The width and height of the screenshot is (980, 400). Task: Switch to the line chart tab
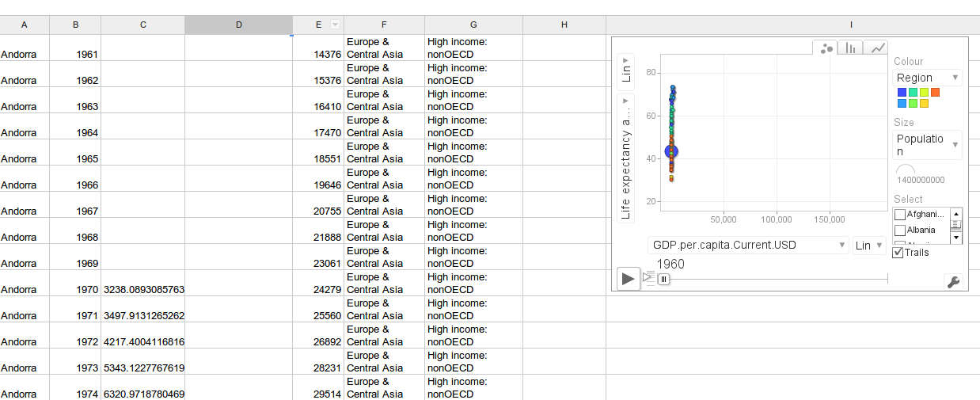point(876,48)
